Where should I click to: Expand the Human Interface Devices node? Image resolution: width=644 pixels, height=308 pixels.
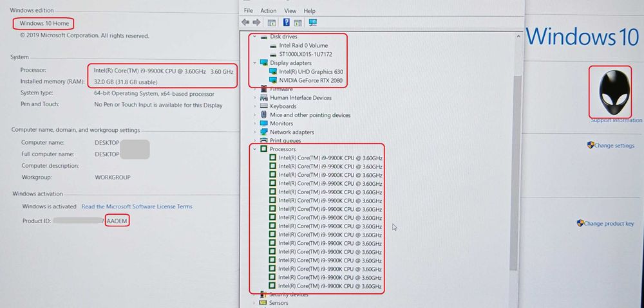coord(254,98)
